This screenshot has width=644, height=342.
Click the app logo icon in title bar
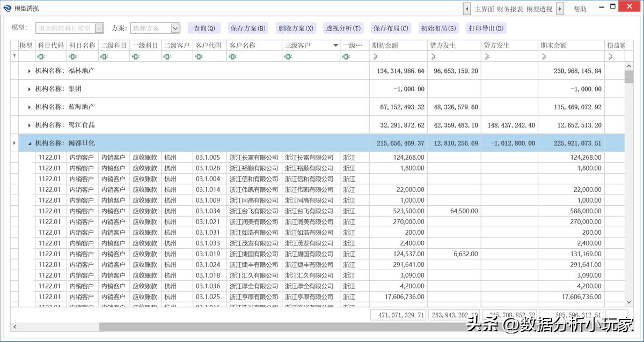[7, 9]
